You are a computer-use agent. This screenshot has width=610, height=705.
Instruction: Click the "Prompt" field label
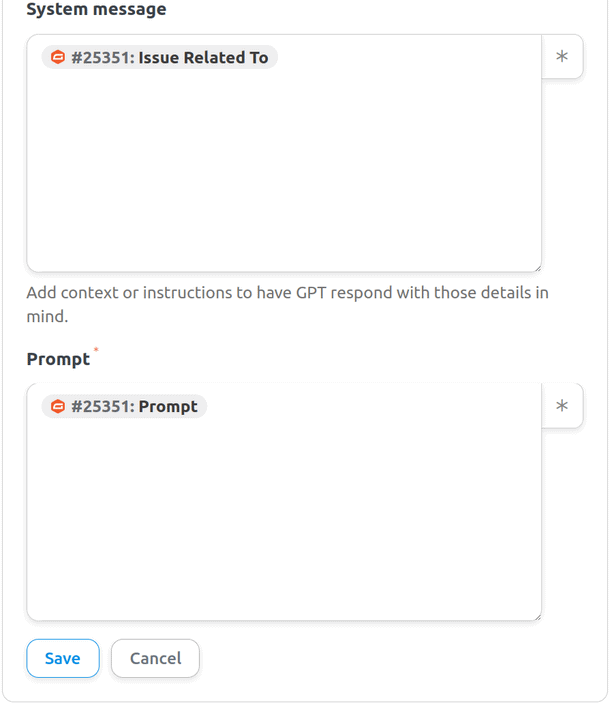pos(58,360)
